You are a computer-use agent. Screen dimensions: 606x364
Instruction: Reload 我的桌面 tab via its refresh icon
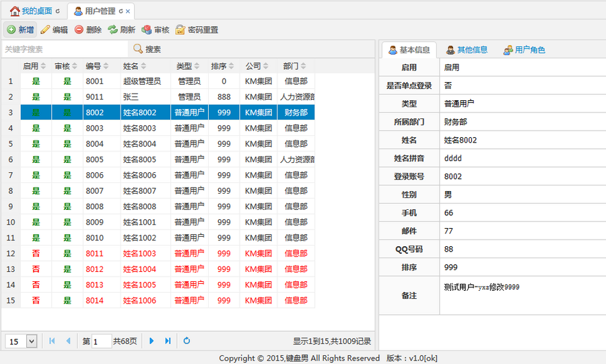(58, 11)
